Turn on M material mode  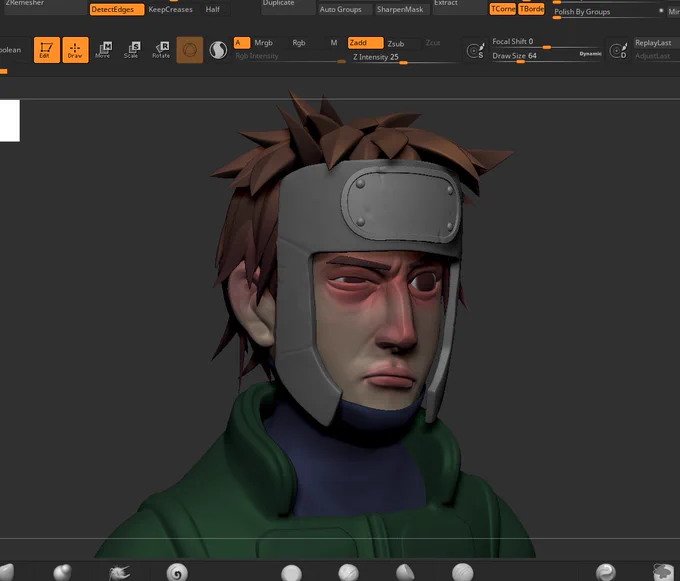[x=333, y=42]
